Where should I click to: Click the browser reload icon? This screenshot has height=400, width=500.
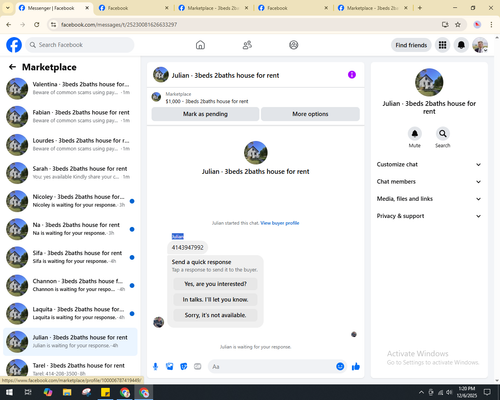(37, 24)
